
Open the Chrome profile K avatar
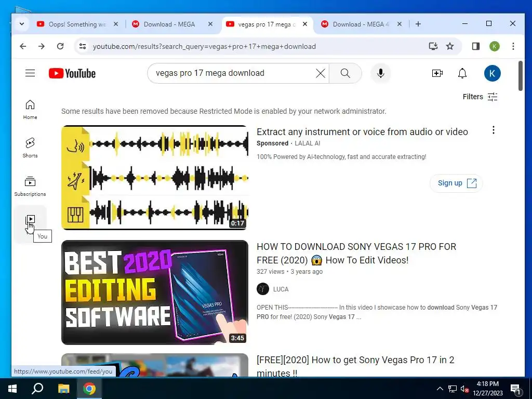pos(495,46)
